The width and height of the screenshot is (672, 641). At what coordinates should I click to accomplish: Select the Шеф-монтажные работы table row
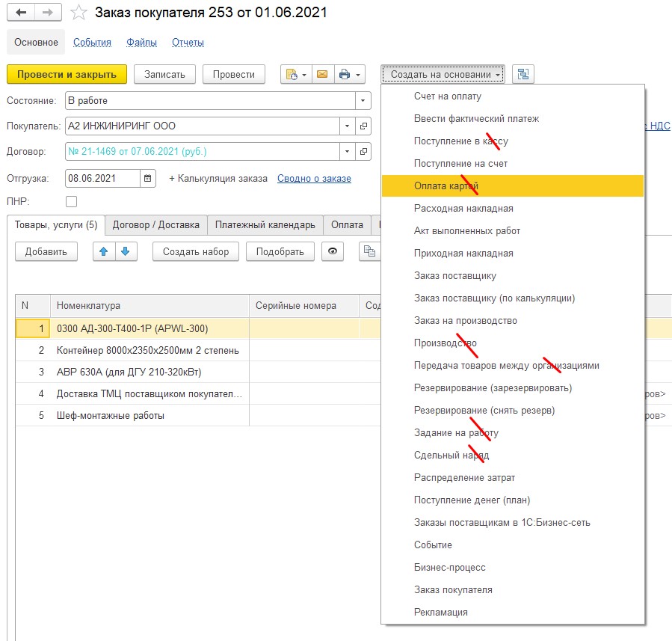(x=111, y=415)
